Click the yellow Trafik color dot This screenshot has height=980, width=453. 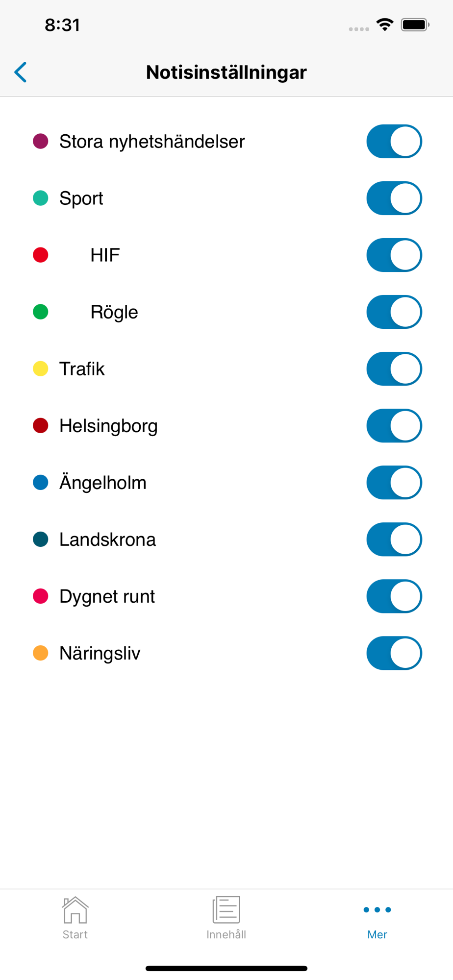(x=41, y=368)
